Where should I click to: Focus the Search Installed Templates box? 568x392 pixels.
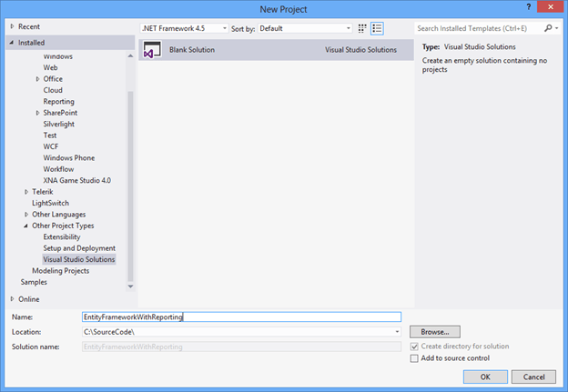[x=479, y=28]
